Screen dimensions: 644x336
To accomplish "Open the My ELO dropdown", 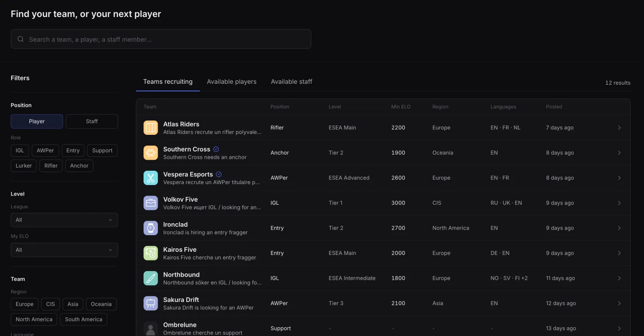I will click(x=64, y=250).
